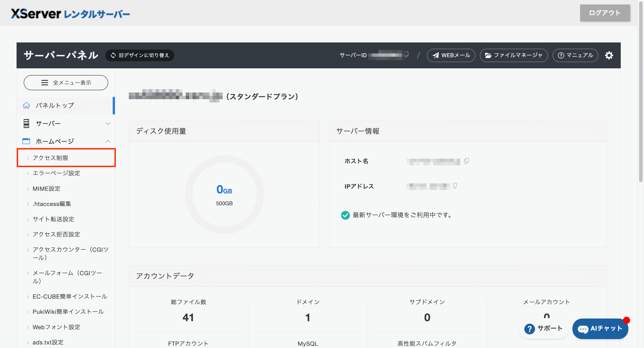The image size is (644, 348).
Task: Click the hamburger icon in 全メニュー表示
Action: (45, 83)
